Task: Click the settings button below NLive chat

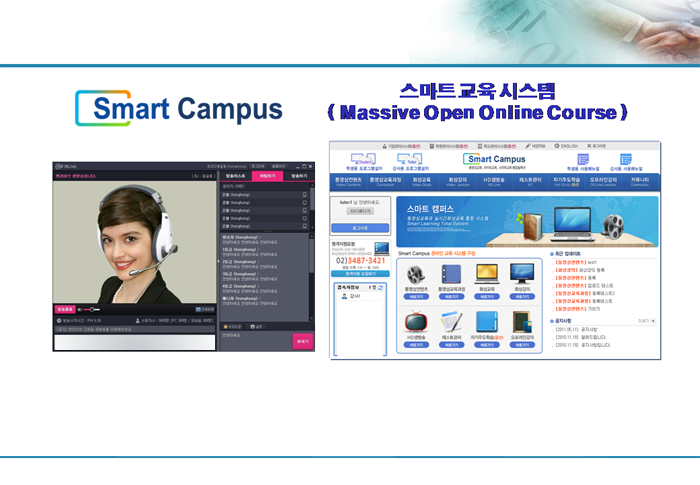Action: 257,327
